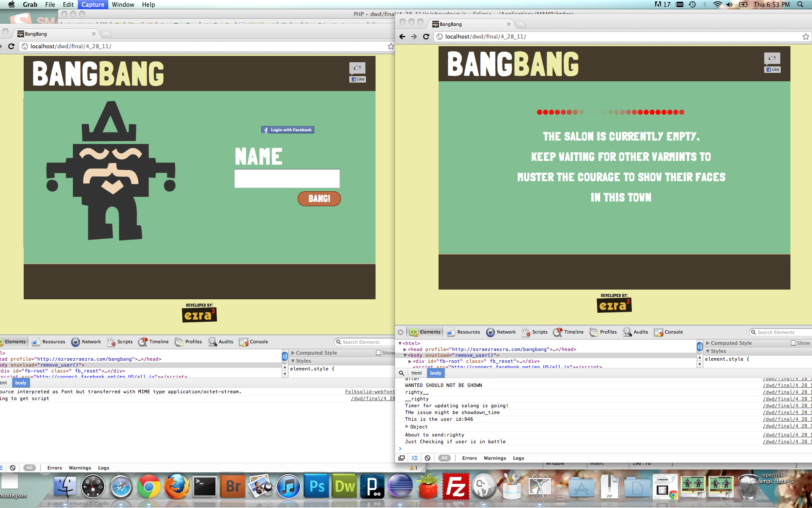Click the dock-to-window icon in console toolbar
This screenshot has height=508, width=812.
pyautogui.click(x=401, y=458)
